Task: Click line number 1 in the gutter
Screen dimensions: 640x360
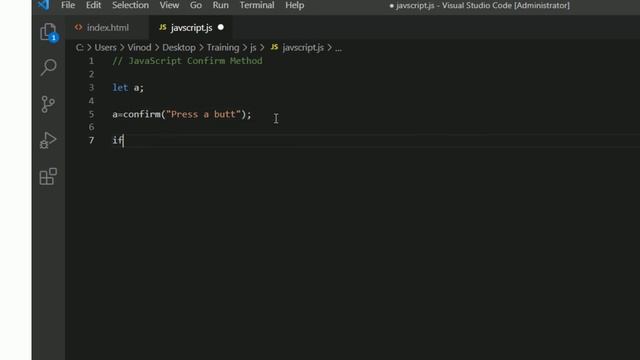Action: [x=91, y=61]
